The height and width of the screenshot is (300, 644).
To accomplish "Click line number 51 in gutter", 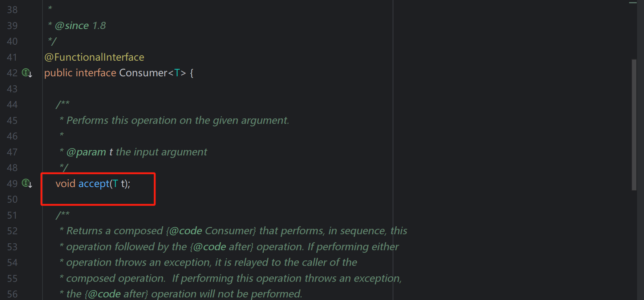I will coord(12,215).
